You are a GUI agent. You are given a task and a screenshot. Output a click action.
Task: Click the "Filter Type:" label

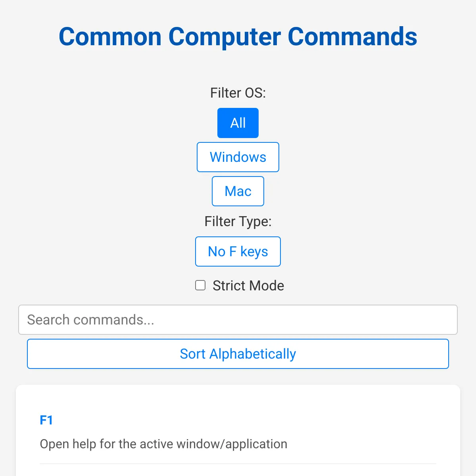pos(238,221)
